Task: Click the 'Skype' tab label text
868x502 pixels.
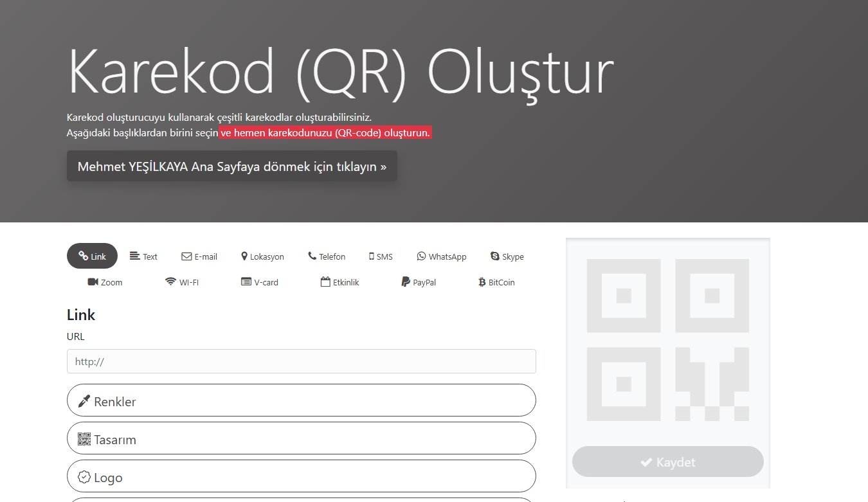Action: [513, 256]
